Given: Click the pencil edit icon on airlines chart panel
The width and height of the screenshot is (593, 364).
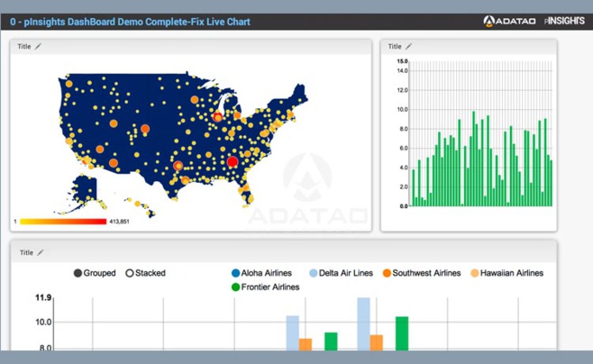Looking at the screenshot, I should pos(41,253).
